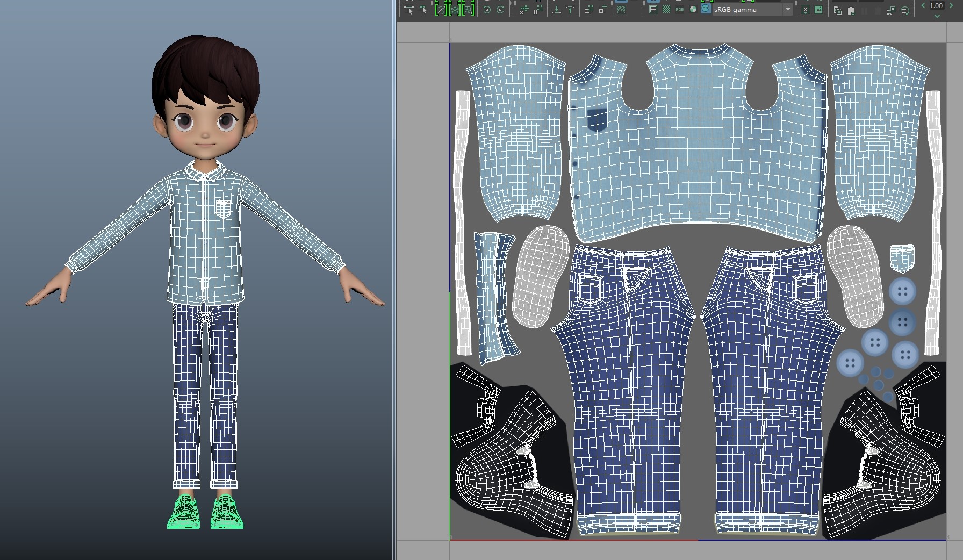Paste UVs using the paste icon
The height and width of the screenshot is (560, 963).
[851, 10]
